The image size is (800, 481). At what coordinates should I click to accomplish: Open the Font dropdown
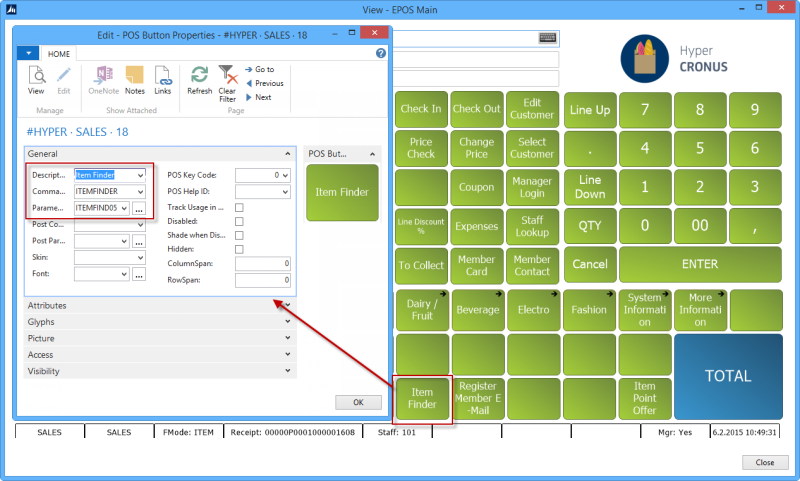pyautogui.click(x=124, y=274)
